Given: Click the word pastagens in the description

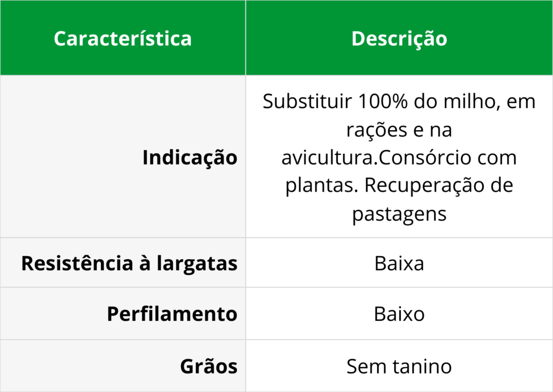Looking at the screenshot, I should pos(399,214).
